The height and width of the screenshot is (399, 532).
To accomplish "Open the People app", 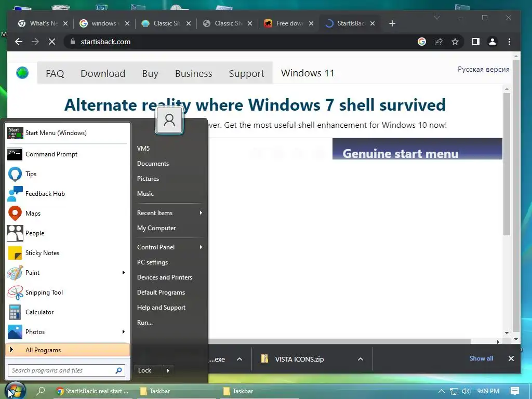I will pyautogui.click(x=67, y=233).
